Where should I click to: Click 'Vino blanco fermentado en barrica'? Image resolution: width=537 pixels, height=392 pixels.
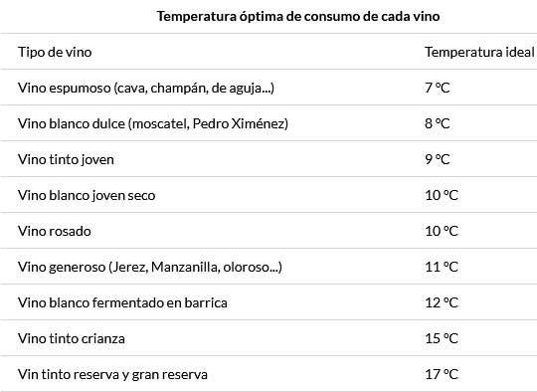122,302
